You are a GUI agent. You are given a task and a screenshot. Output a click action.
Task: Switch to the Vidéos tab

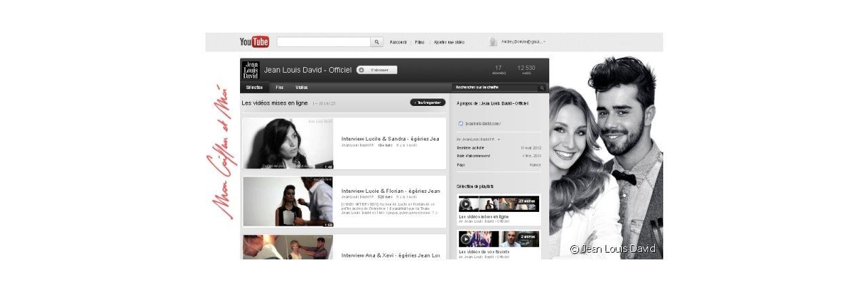302,88
